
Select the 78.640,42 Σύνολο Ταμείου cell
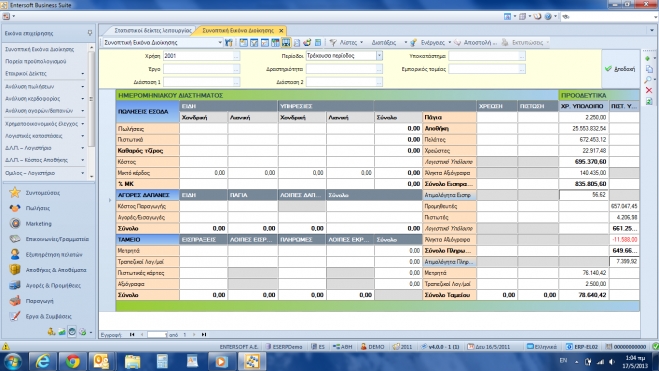pyautogui.click(x=584, y=295)
